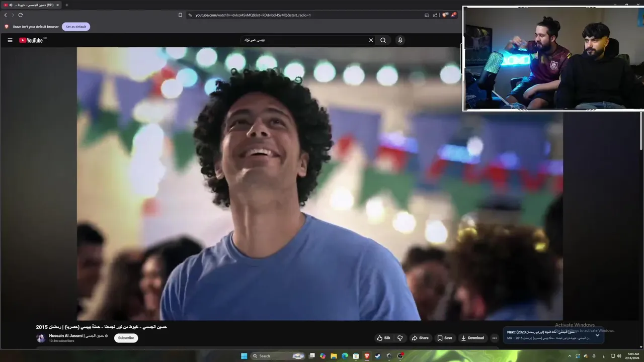Open Brave Shields lion icon

445,15
